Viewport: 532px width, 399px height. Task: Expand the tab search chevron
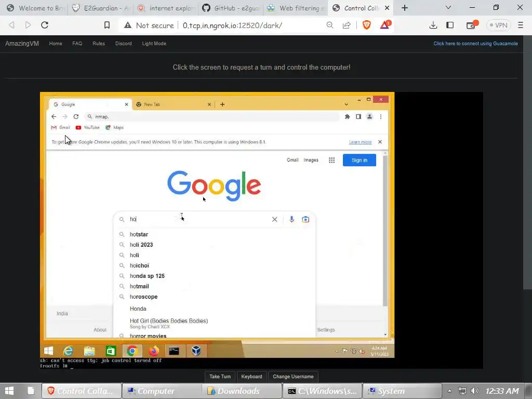[448, 7]
